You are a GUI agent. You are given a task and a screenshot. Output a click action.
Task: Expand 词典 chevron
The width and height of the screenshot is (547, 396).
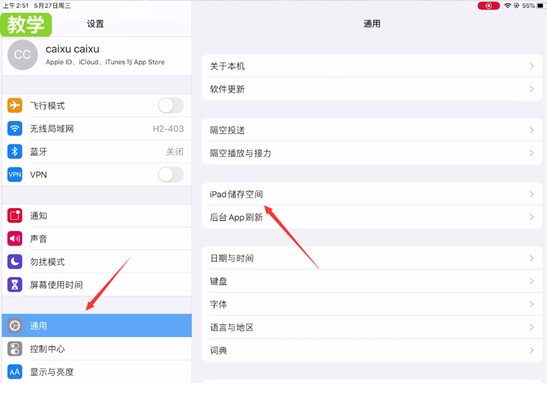(532, 350)
